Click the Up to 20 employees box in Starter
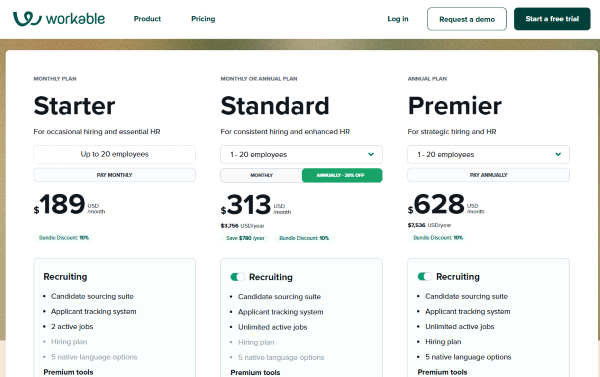Image resolution: width=600 pixels, height=377 pixels. point(114,154)
